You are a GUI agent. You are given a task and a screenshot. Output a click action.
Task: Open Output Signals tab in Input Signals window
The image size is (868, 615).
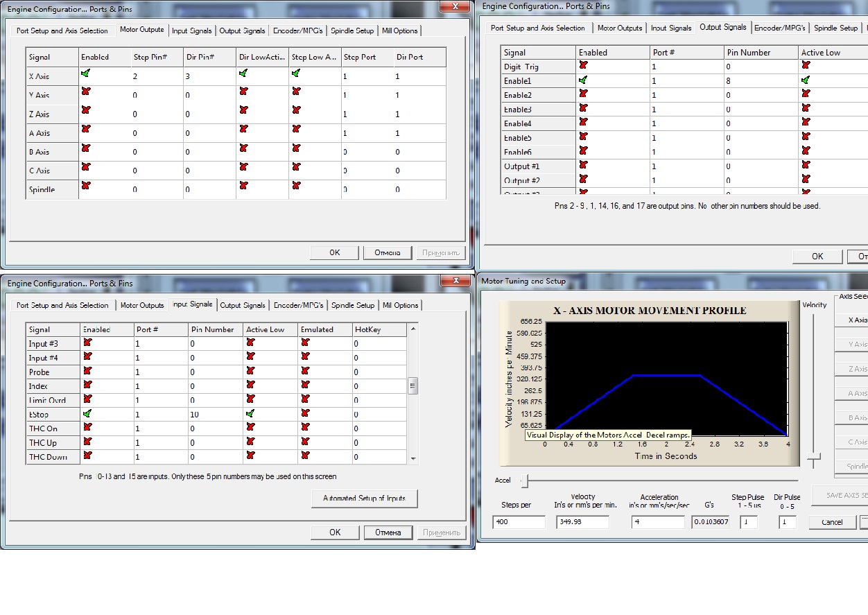point(243,305)
